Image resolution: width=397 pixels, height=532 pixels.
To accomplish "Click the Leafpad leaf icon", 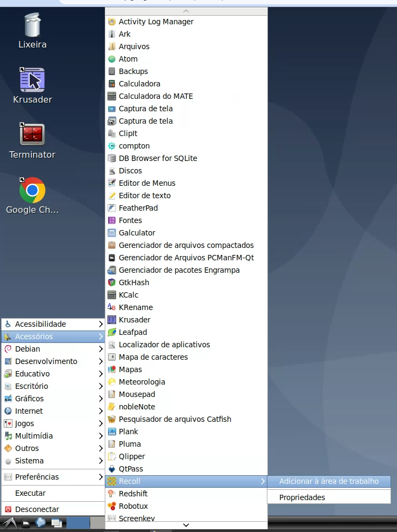I will (112, 332).
